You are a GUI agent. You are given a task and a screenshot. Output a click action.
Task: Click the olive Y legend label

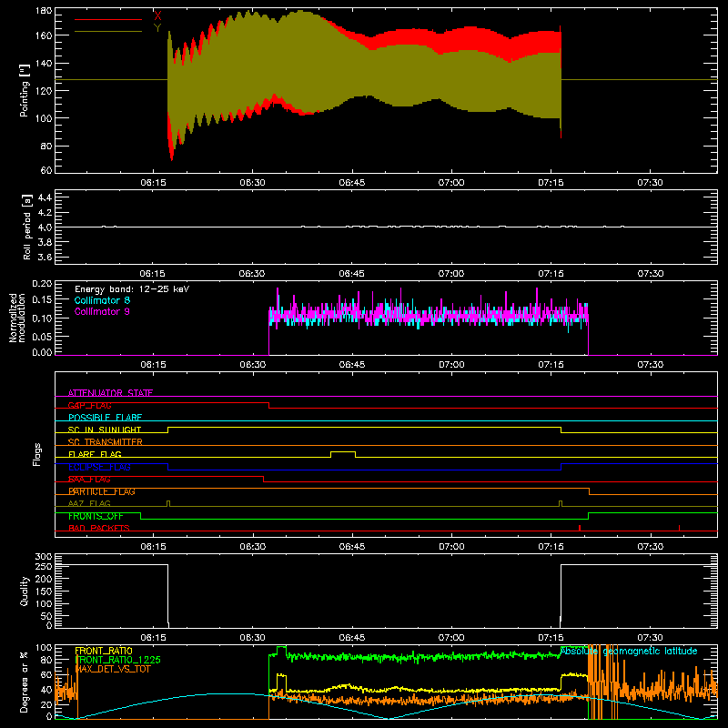(157, 28)
